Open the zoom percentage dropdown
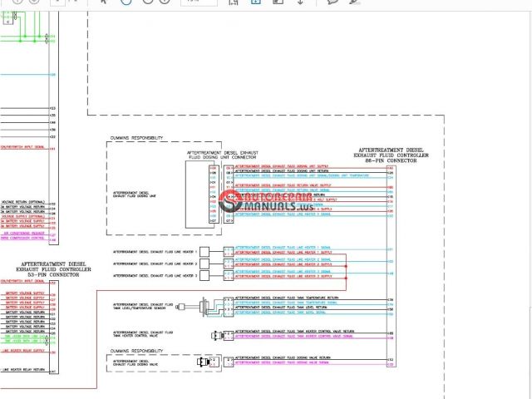The height and width of the screenshot is (399, 532). point(199,2)
